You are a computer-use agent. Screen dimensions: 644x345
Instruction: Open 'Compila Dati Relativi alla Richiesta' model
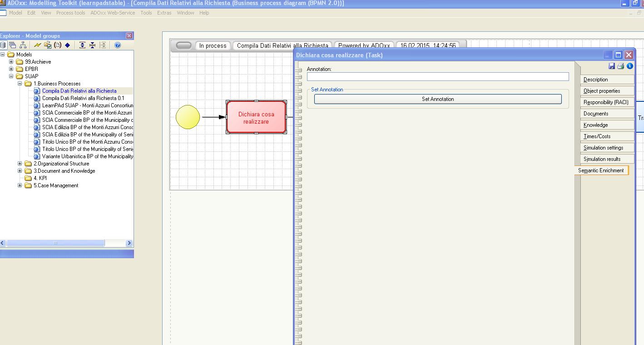[79, 91]
